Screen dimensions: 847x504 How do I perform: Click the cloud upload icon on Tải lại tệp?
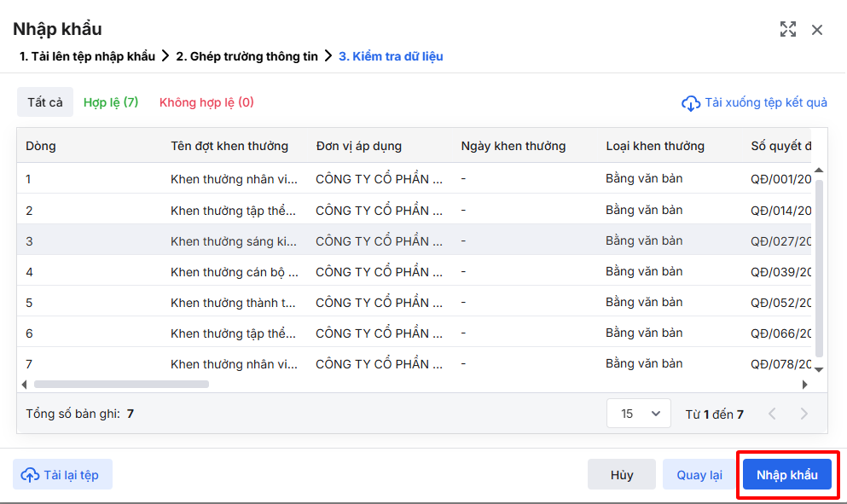[30, 475]
